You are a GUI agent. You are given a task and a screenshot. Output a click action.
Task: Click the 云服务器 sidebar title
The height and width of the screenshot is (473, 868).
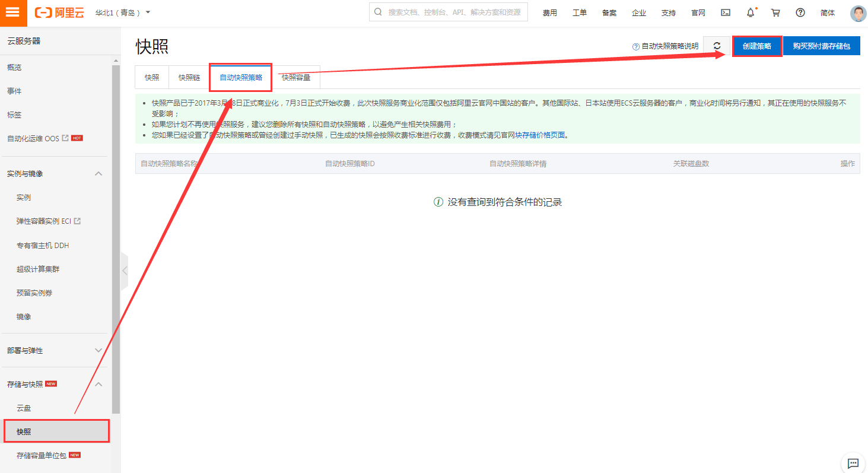click(x=24, y=41)
